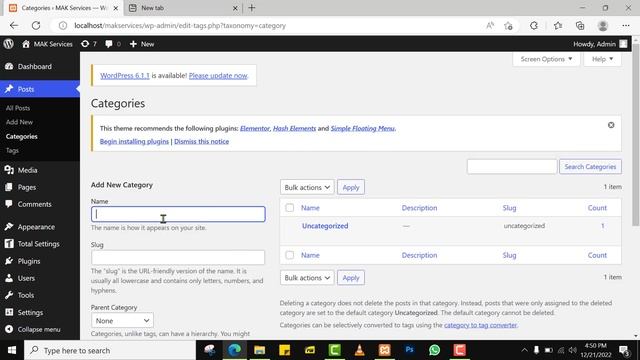Open read aloud icon in address bar
This screenshot has height=360, width=640.
click(490, 25)
